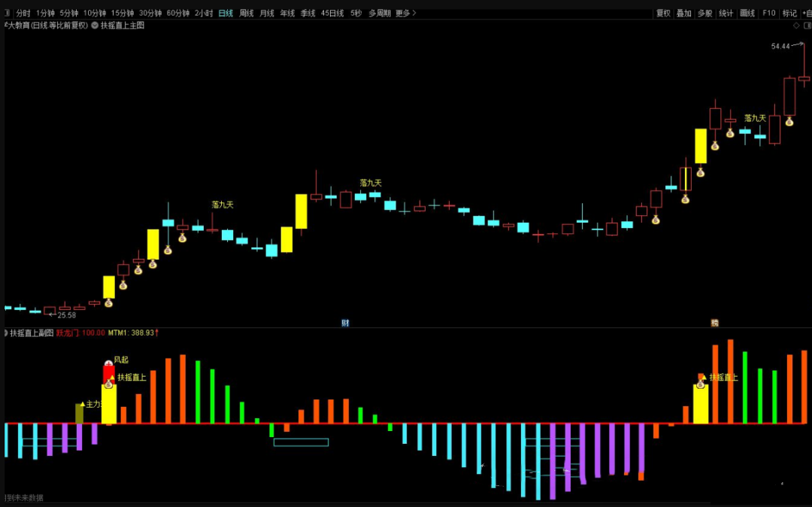Click the 财 marker on the time axis

coord(345,323)
